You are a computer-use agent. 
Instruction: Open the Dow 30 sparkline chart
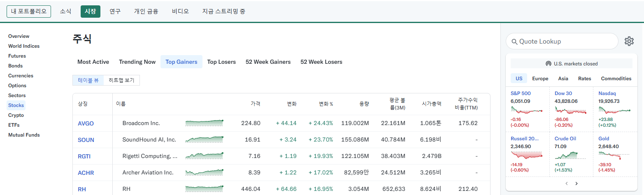(570, 110)
